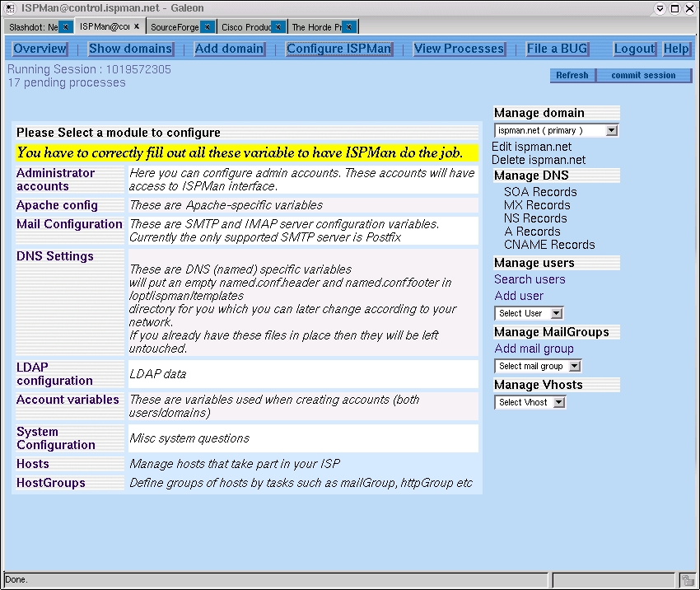Click the Refresh button
Image resolution: width=700 pixels, height=590 pixels.
click(572, 75)
